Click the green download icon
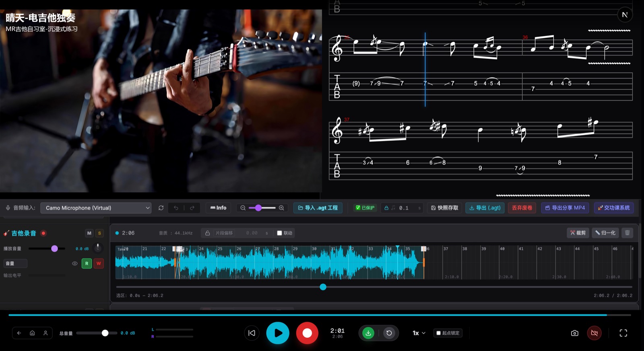Viewport: 644px width, 351px height. click(368, 333)
